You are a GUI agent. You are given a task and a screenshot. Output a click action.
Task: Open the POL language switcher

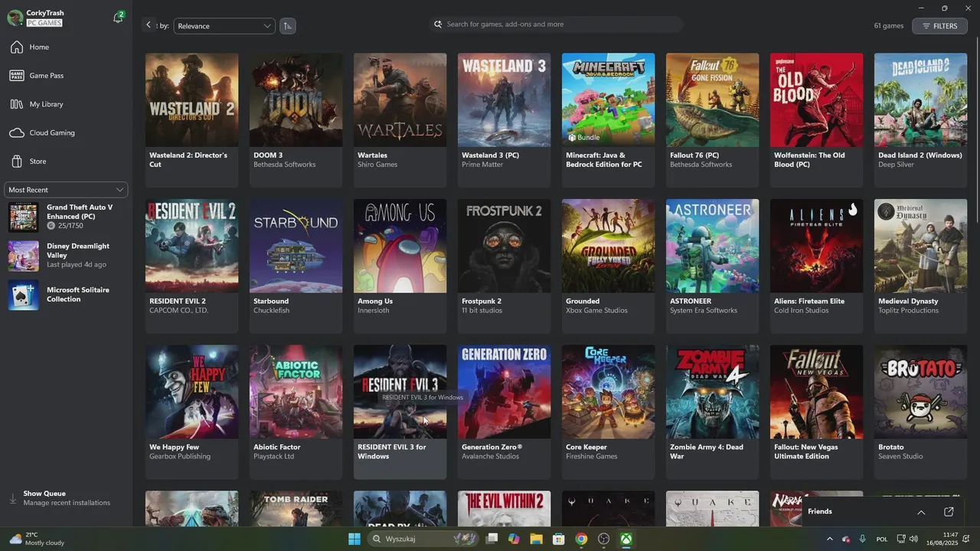click(882, 539)
